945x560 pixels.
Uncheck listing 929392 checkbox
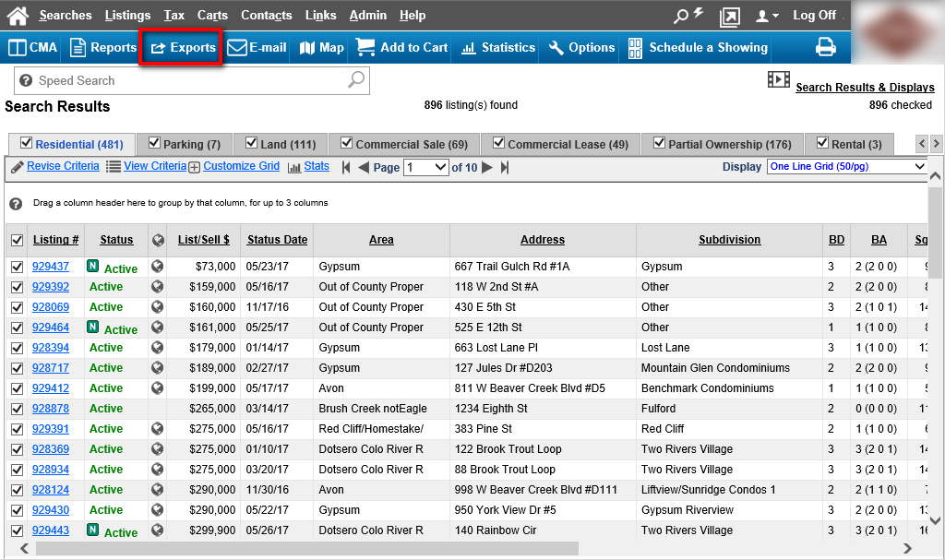tap(17, 287)
